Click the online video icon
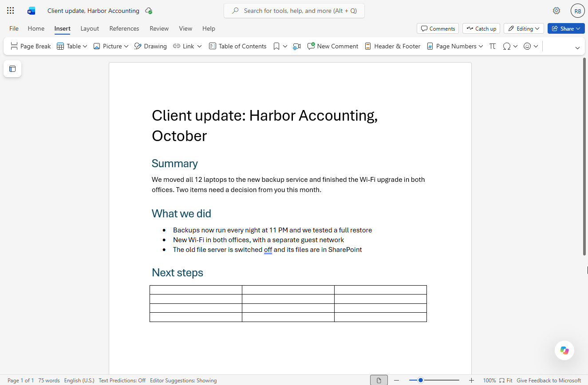The height and width of the screenshot is (385, 588). coord(297,46)
